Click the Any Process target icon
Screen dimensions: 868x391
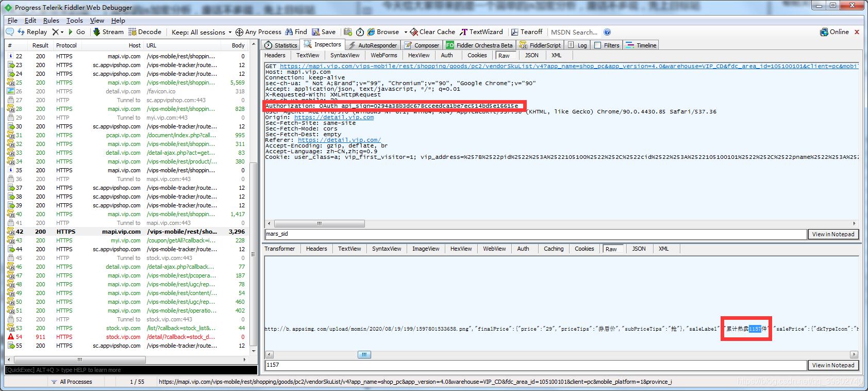coord(239,32)
